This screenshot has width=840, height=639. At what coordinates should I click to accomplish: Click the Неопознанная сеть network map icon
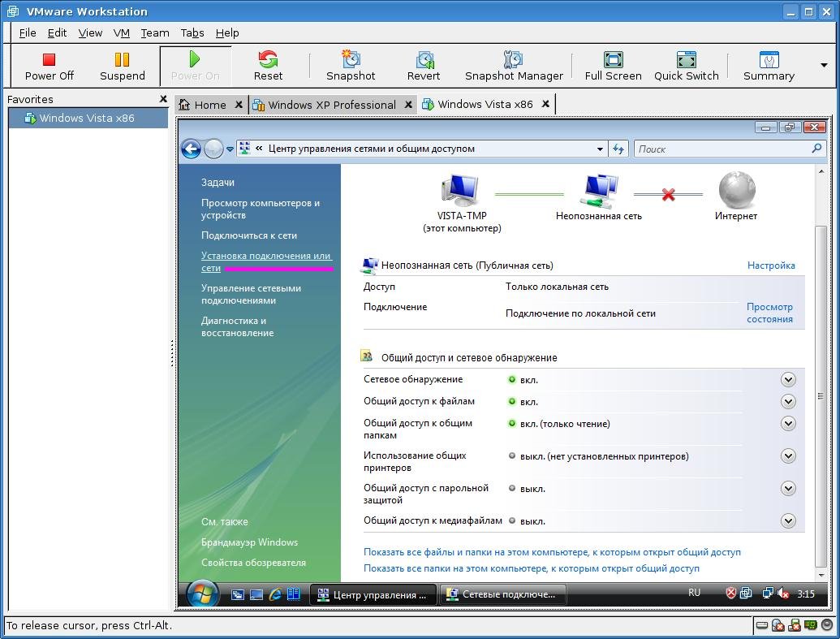(x=599, y=191)
